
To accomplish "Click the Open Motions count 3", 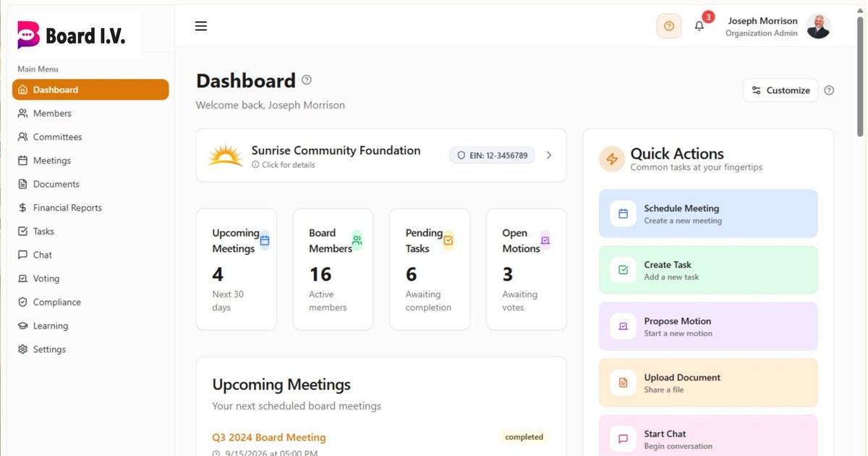I will [x=508, y=274].
